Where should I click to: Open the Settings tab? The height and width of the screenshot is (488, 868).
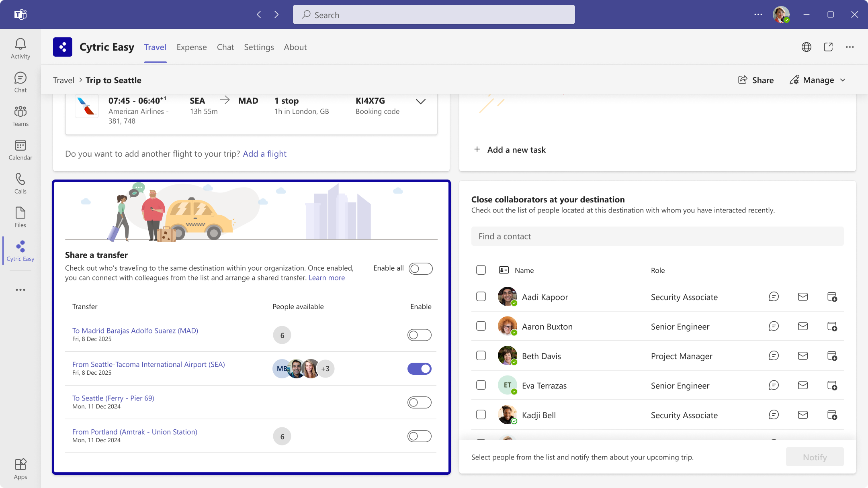tap(259, 47)
